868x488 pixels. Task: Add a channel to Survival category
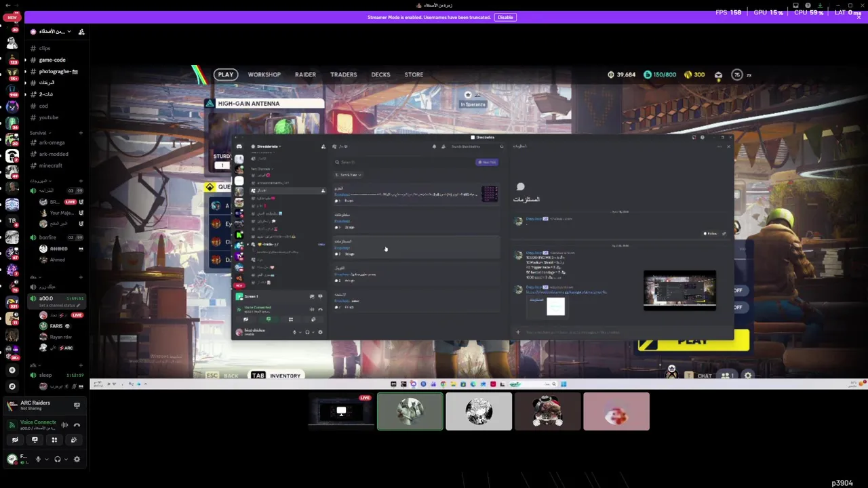(x=81, y=133)
